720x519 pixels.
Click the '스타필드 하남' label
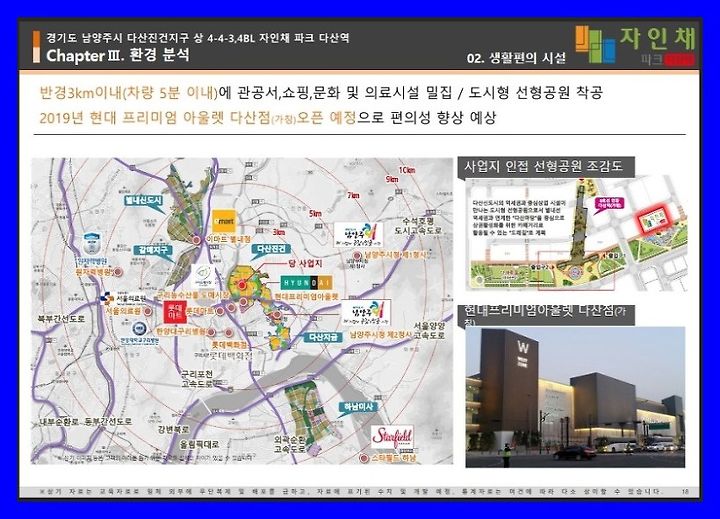pos(394,458)
